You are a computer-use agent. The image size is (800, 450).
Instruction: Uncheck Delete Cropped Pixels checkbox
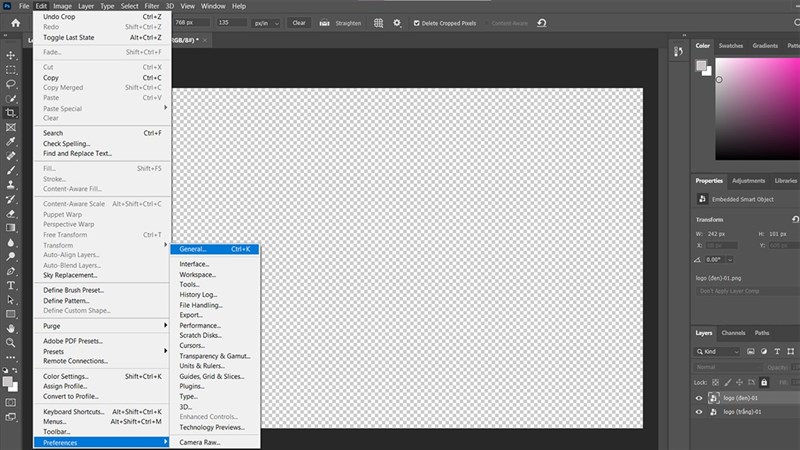click(416, 22)
